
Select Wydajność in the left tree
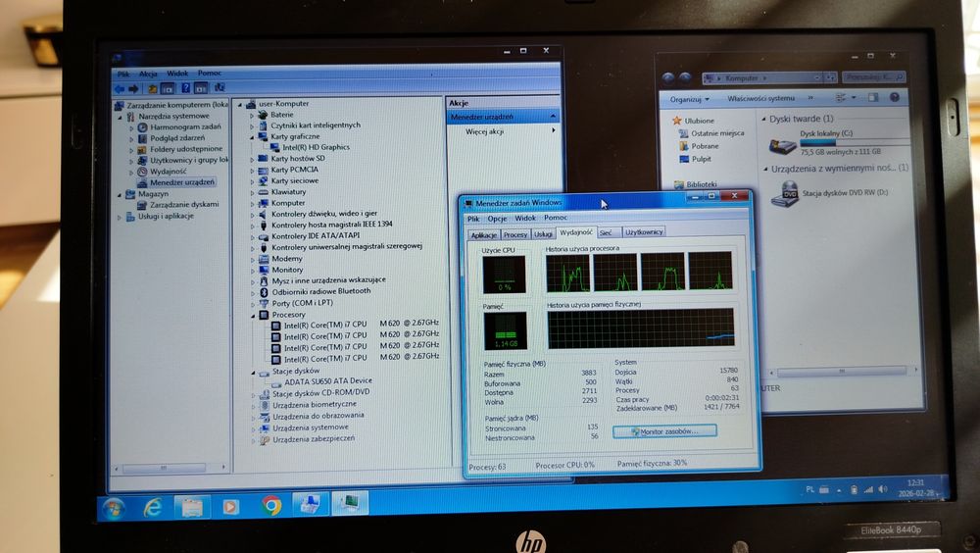(169, 171)
